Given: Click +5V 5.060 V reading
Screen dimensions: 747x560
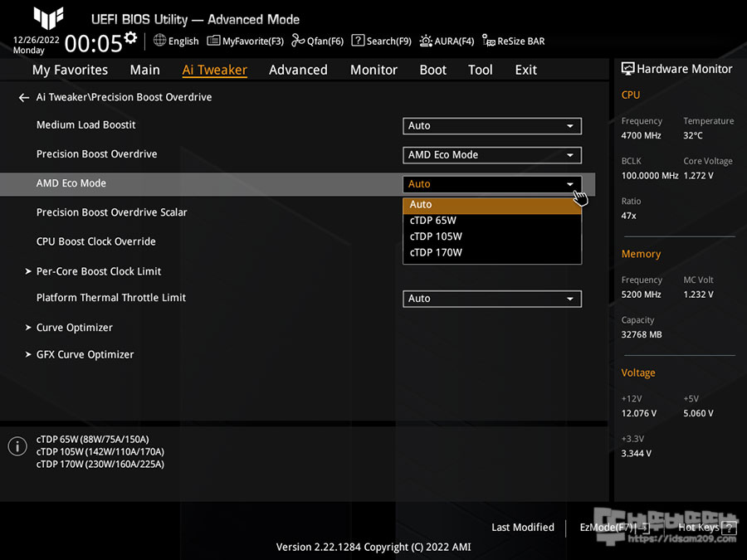Looking at the screenshot, I should point(698,413).
